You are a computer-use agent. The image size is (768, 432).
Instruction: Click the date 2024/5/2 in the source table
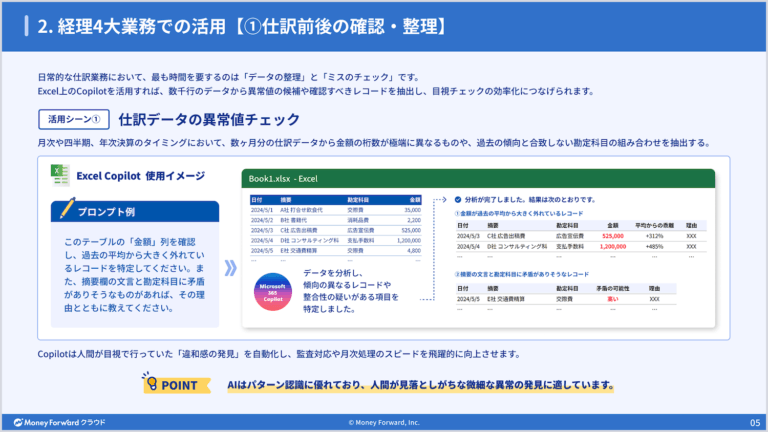[x=262, y=220]
